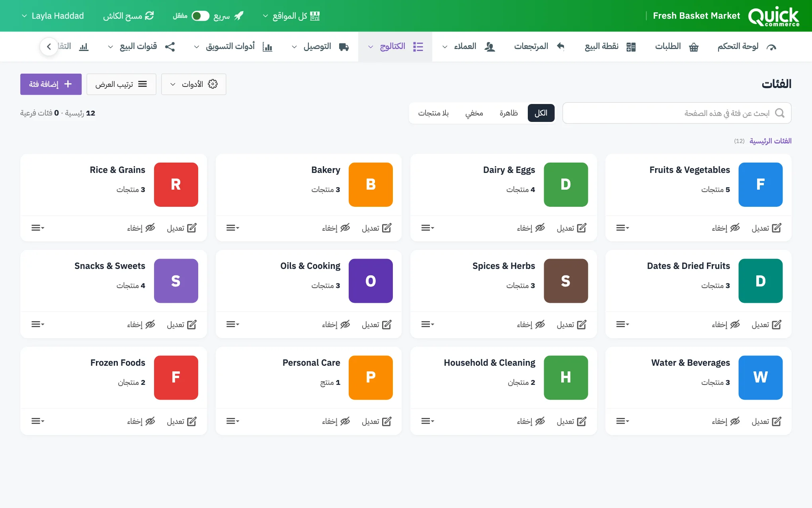
Task: Open more options menu for Bakery
Action: (233, 228)
